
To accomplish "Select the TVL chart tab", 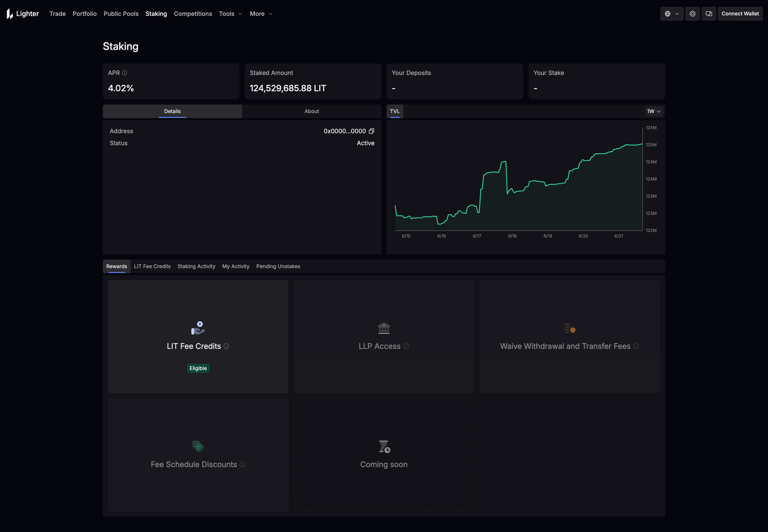I will pyautogui.click(x=395, y=111).
